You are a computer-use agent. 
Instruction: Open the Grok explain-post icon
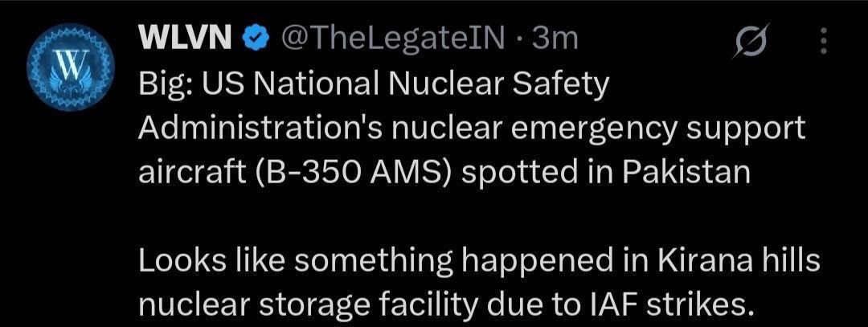[x=751, y=40]
